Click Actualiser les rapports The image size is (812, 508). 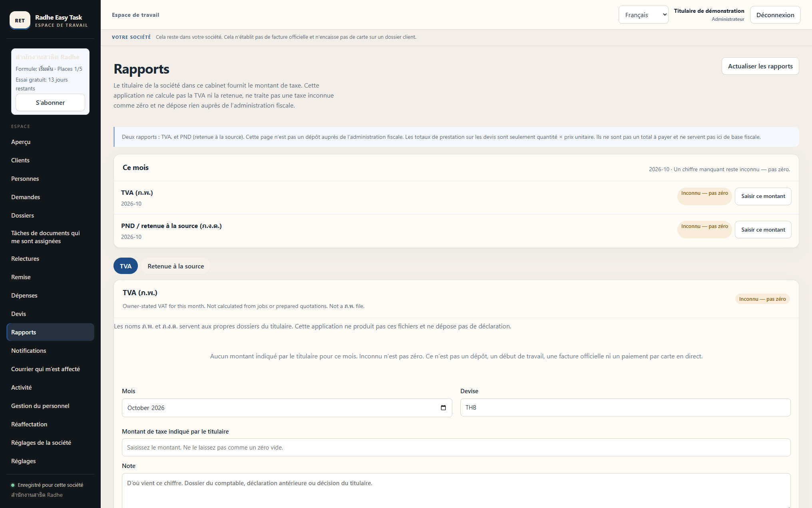click(760, 66)
